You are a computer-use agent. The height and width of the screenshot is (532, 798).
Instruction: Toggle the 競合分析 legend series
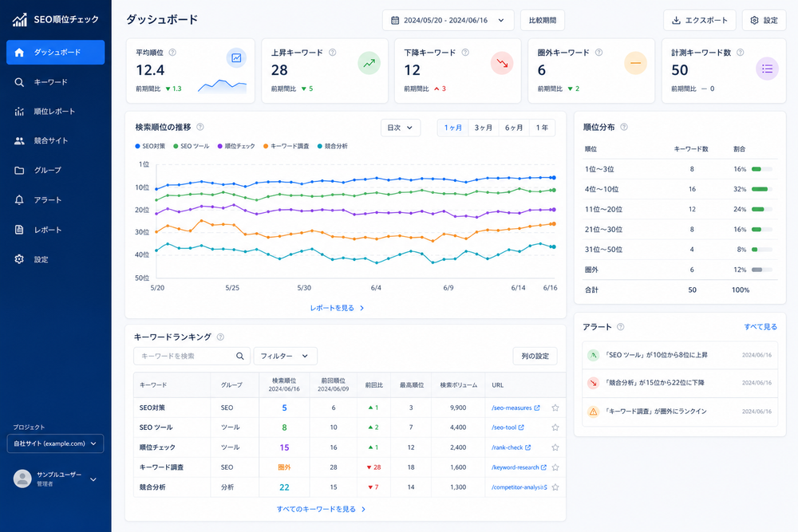332,147
